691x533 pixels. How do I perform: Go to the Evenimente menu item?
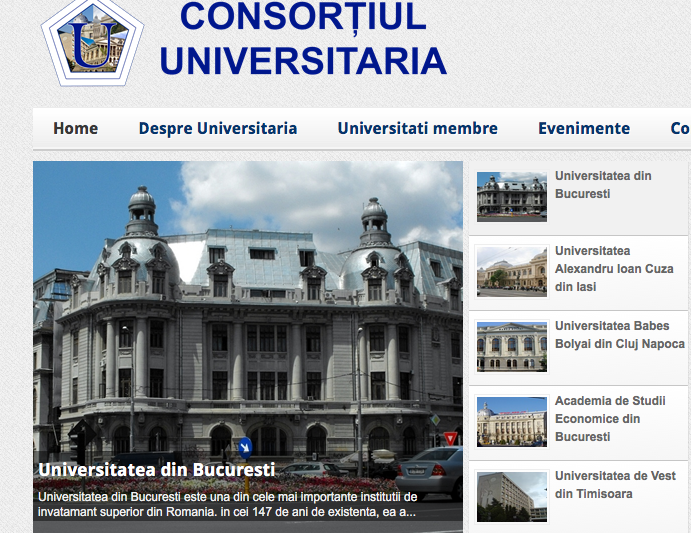click(584, 128)
